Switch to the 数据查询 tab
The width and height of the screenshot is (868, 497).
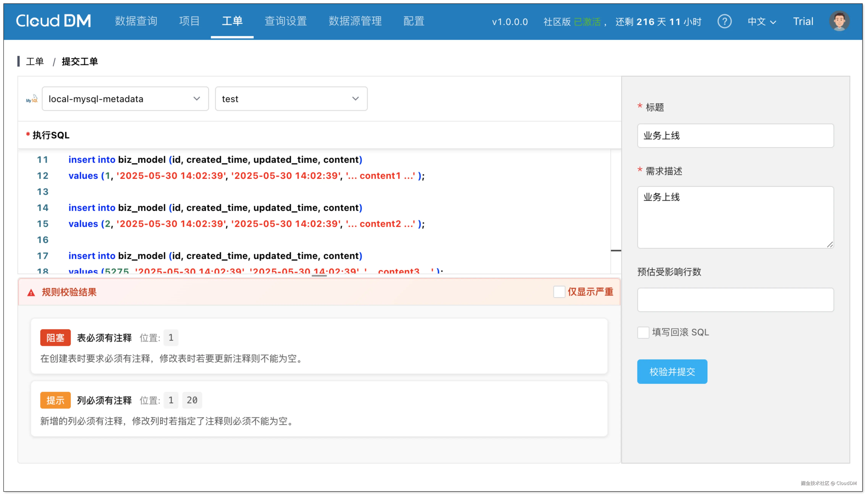(136, 21)
